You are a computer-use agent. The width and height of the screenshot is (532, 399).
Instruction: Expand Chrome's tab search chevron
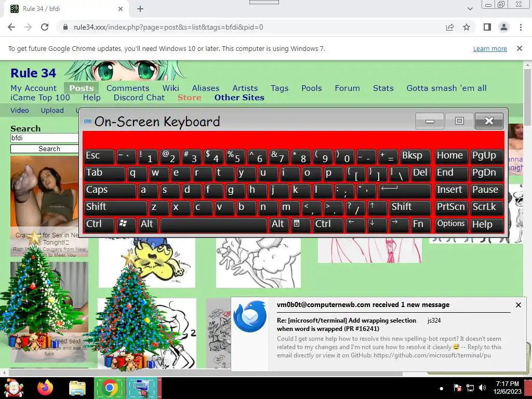[x=470, y=9]
